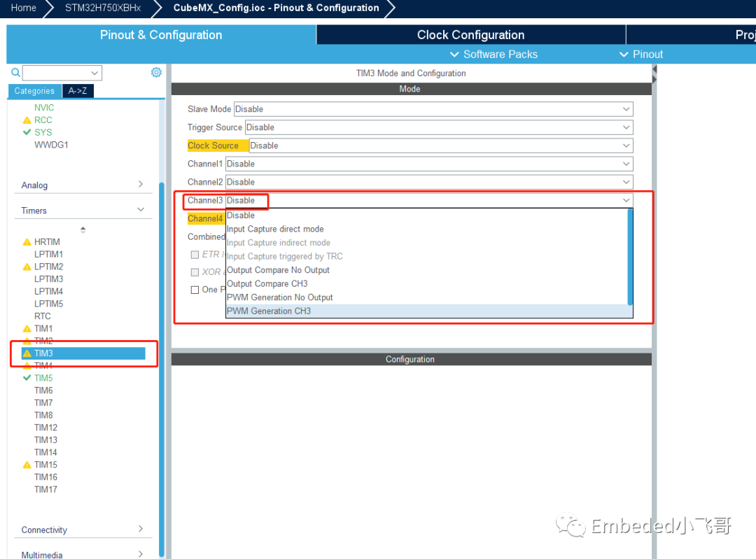The width and height of the screenshot is (756, 559).
Task: Select TIM17 timer
Action: pos(45,490)
